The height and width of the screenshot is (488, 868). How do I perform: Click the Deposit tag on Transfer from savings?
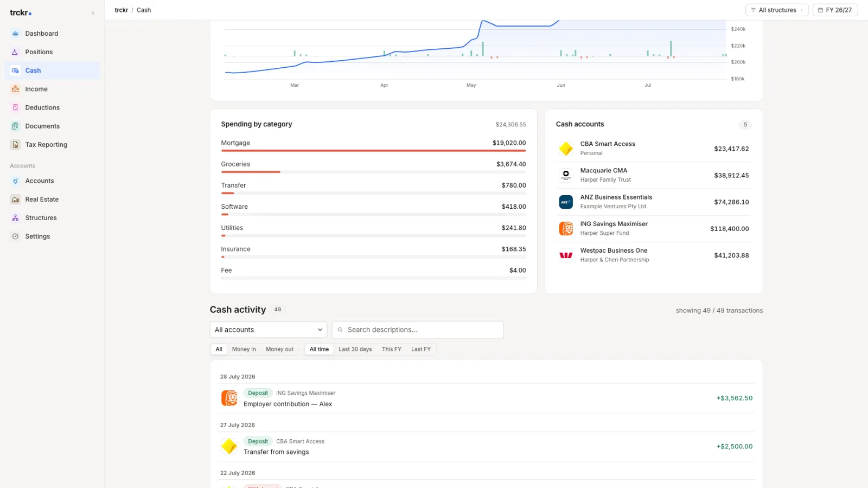pos(258,441)
